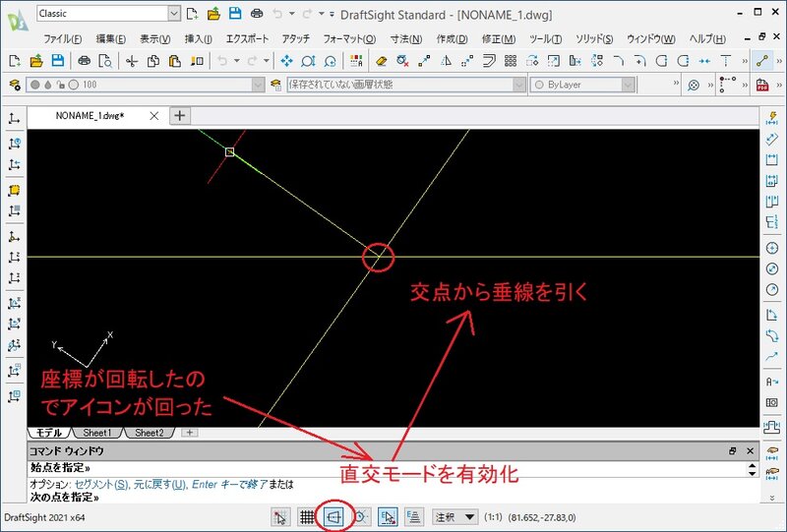Click Save disk icon in main toolbar
This screenshot has height=532, width=787.
(x=58, y=61)
